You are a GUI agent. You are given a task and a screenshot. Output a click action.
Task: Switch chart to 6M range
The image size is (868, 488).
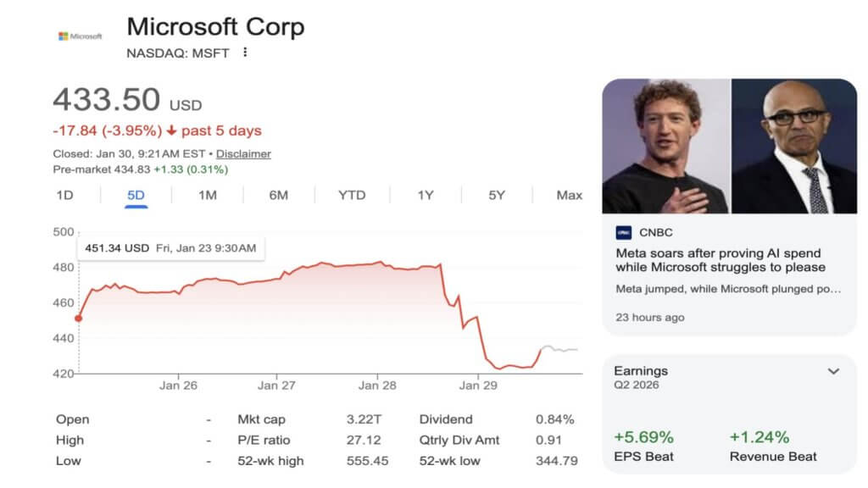coord(278,195)
